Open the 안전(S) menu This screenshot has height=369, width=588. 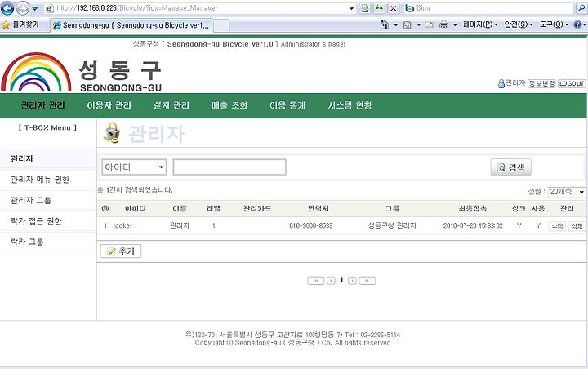pos(519,24)
